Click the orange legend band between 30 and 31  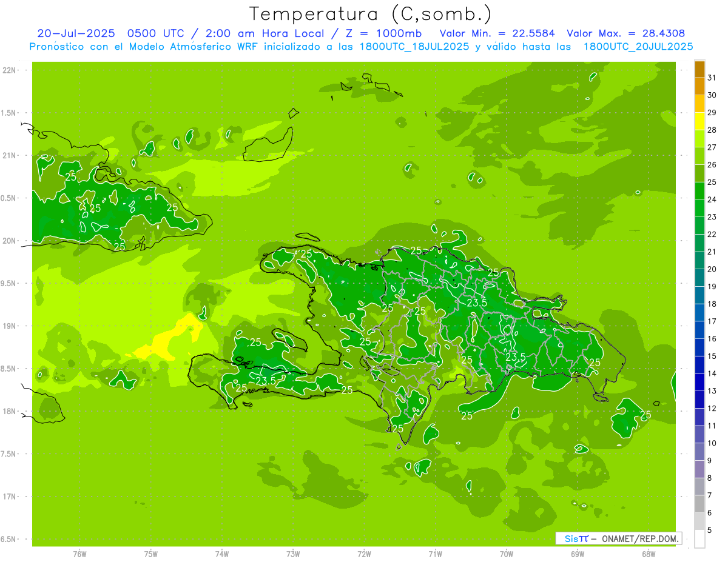click(x=699, y=86)
